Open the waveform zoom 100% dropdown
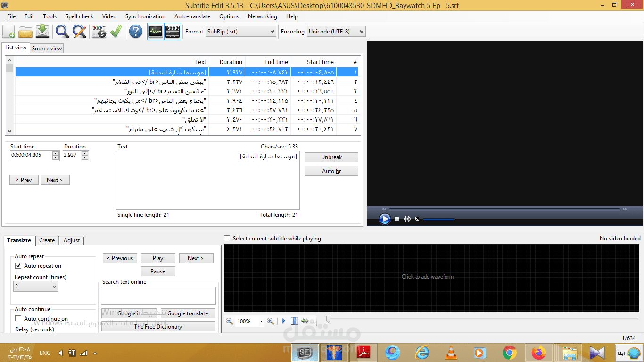Viewport: 644px width, 362px height. (261, 321)
